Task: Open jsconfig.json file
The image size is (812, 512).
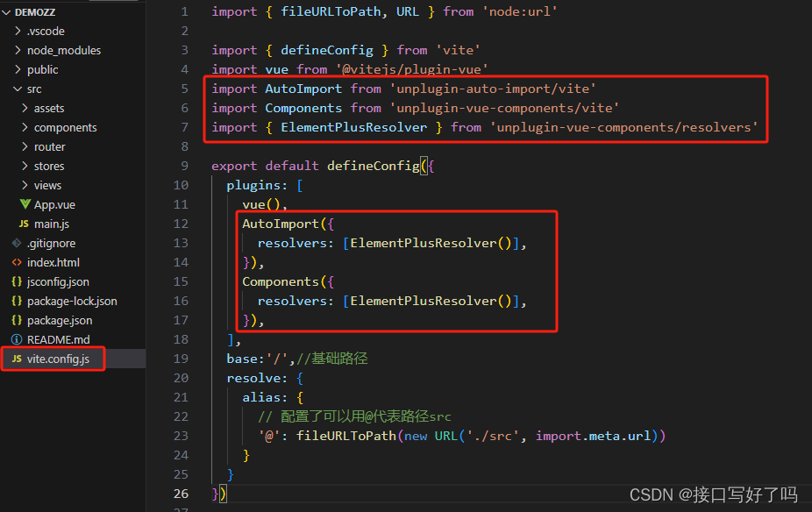Action: point(58,282)
